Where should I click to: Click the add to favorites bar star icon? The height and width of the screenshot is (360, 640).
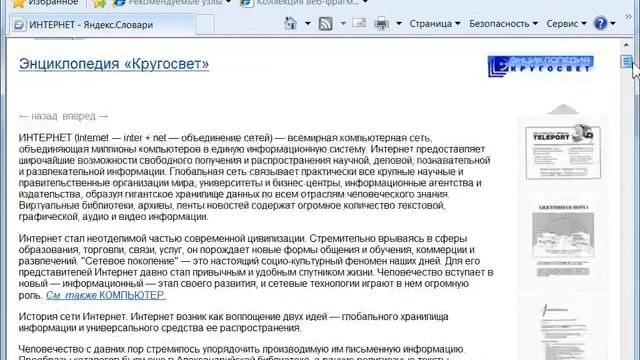99,3
